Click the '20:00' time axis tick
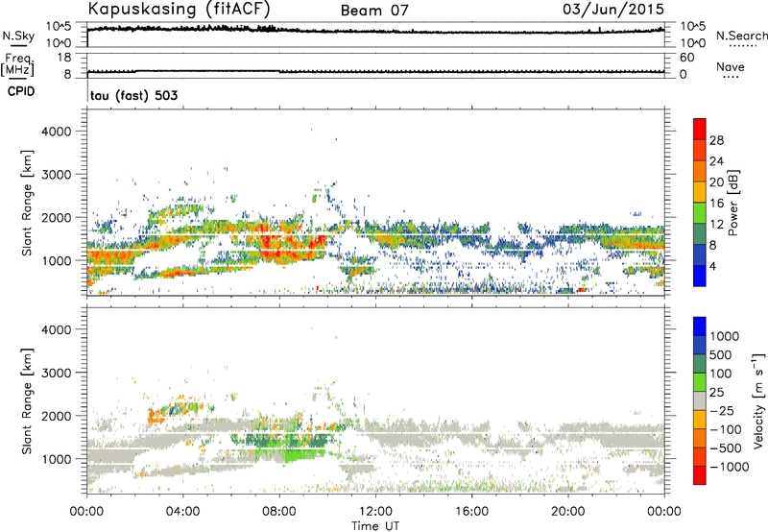The height and width of the screenshot is (532, 768). [x=568, y=512]
